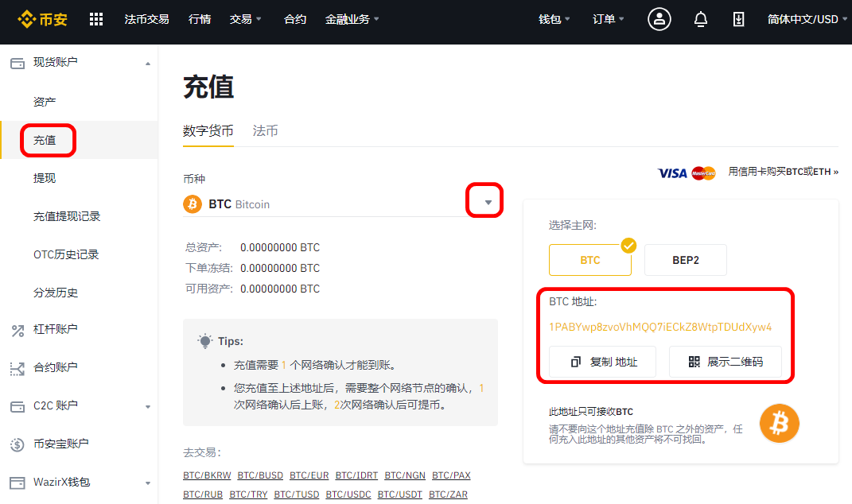Viewport: 852px width, 504px height.
Task: Click the VISA logo
Action: coord(672,173)
